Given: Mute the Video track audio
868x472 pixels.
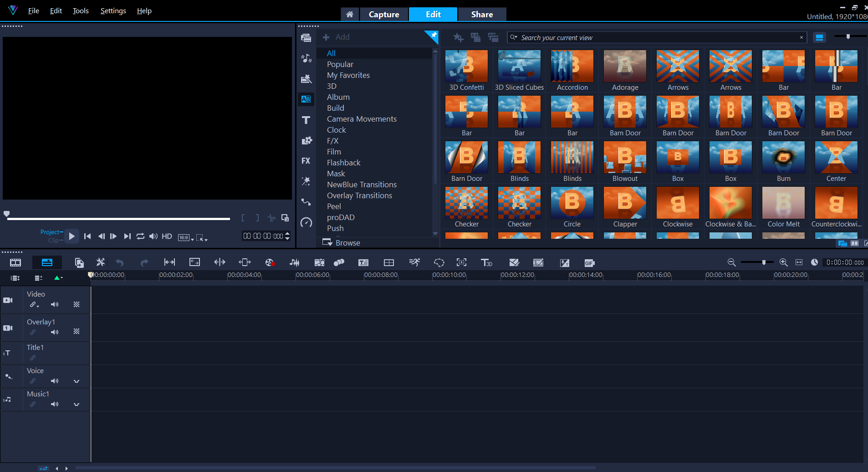Looking at the screenshot, I should coord(55,304).
